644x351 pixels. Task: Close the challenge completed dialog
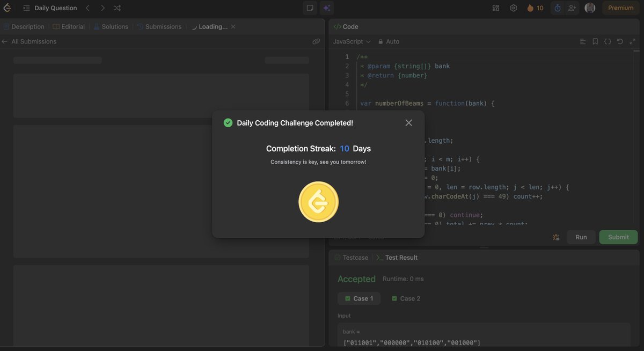(x=408, y=123)
